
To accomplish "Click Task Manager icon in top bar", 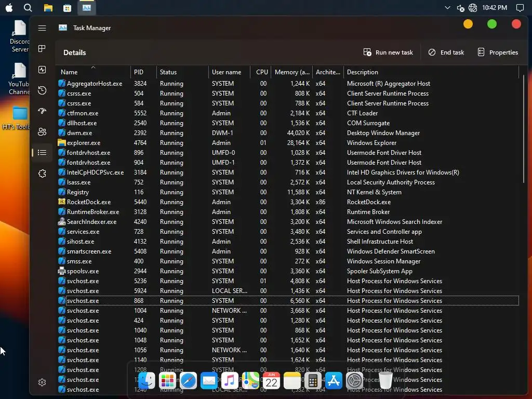I will 87,7.
